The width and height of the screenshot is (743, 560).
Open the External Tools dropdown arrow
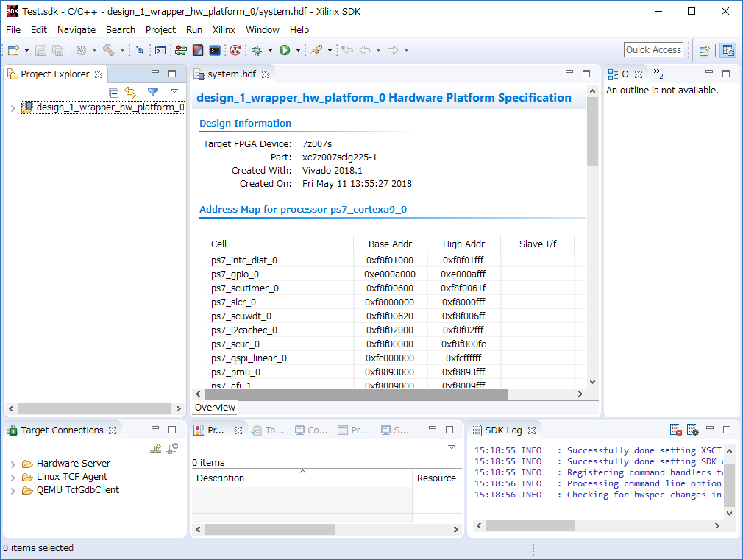tap(330, 50)
